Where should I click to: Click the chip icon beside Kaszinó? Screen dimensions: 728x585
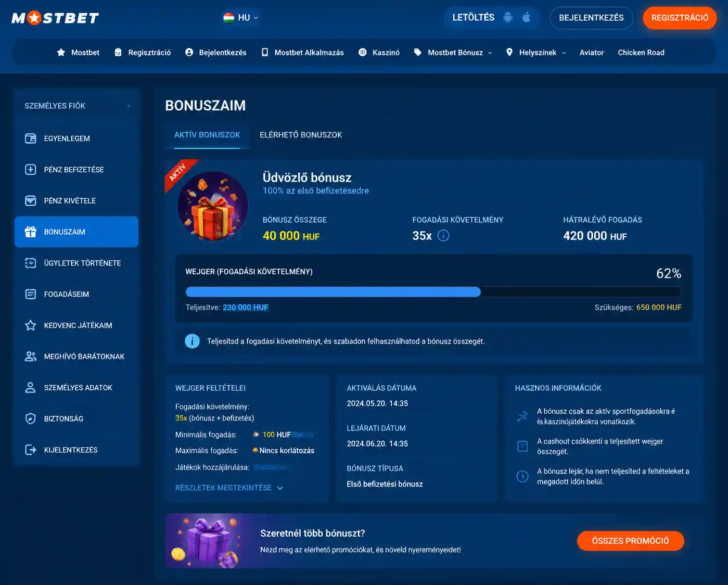click(363, 53)
